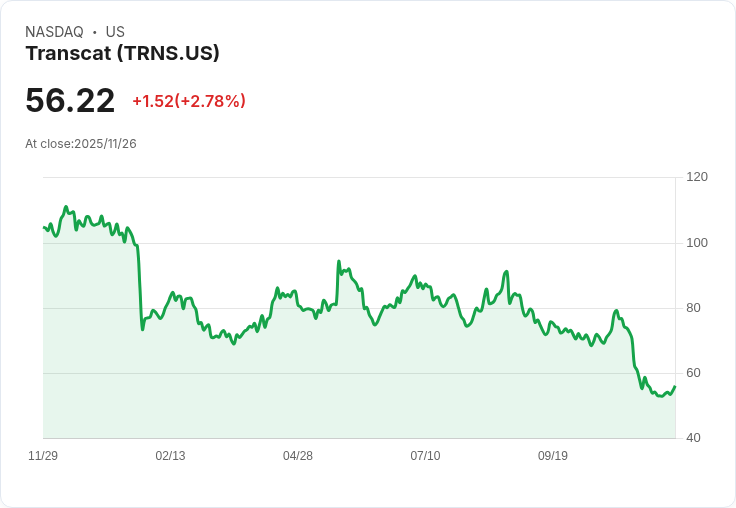
Task: Click the sharp drop bottom before 02/13
Action: pos(142,329)
